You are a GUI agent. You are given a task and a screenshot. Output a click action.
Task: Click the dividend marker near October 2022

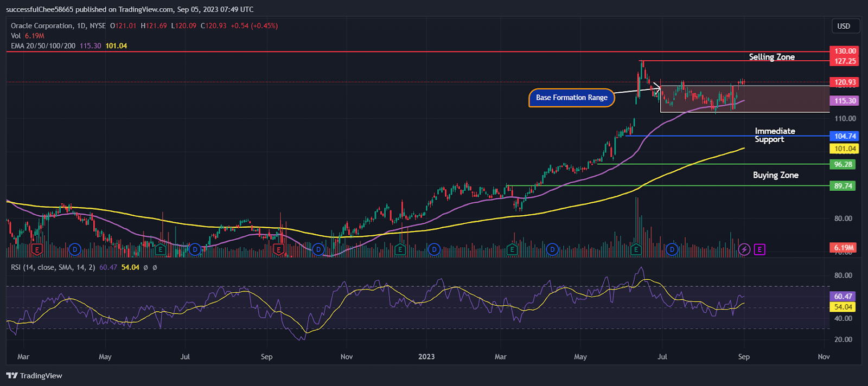click(x=318, y=249)
